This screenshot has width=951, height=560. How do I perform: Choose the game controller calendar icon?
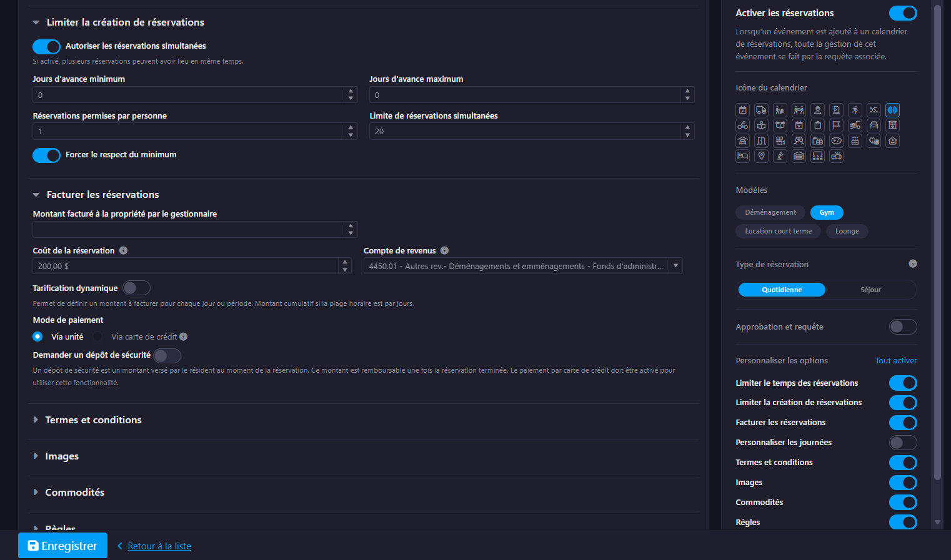(836, 140)
